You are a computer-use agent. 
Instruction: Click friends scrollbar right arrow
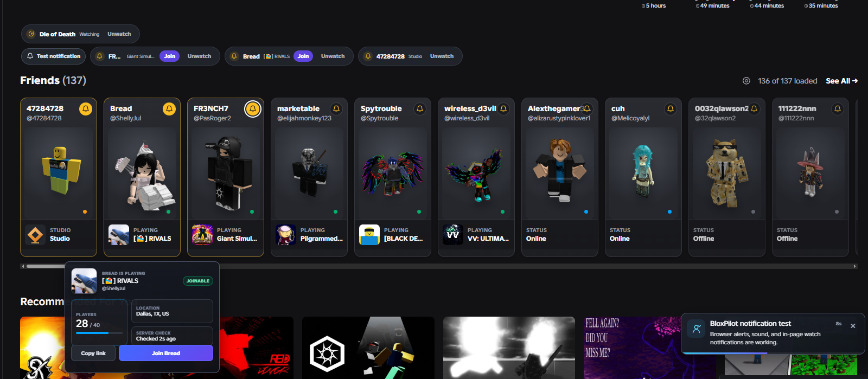[x=855, y=266]
